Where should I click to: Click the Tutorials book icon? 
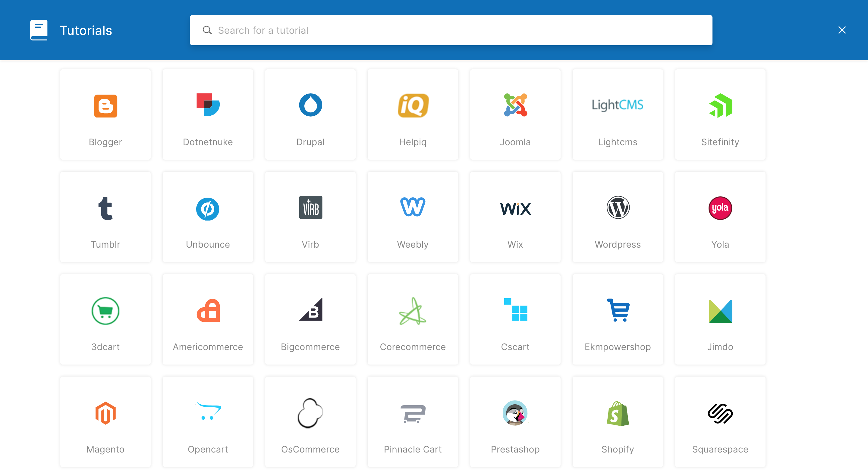pyautogui.click(x=39, y=30)
